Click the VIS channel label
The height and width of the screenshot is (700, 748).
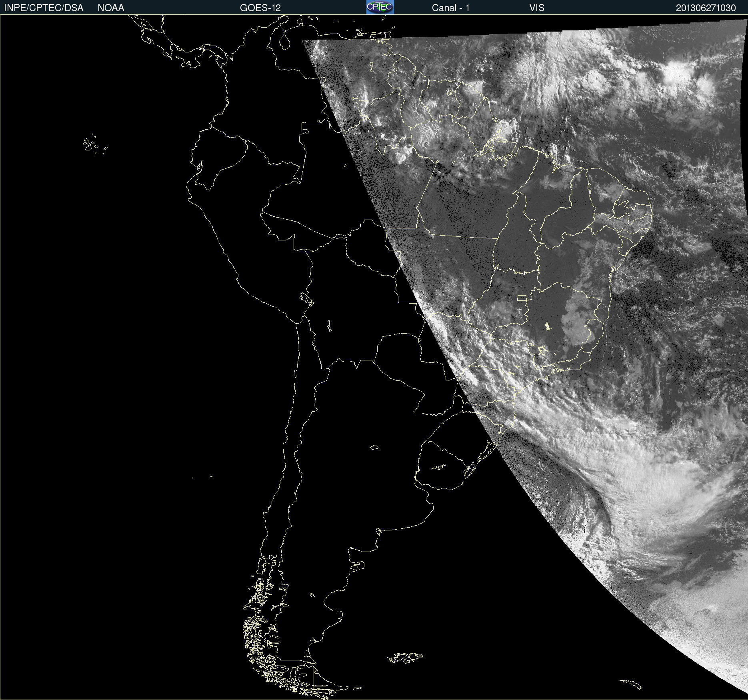click(x=537, y=8)
